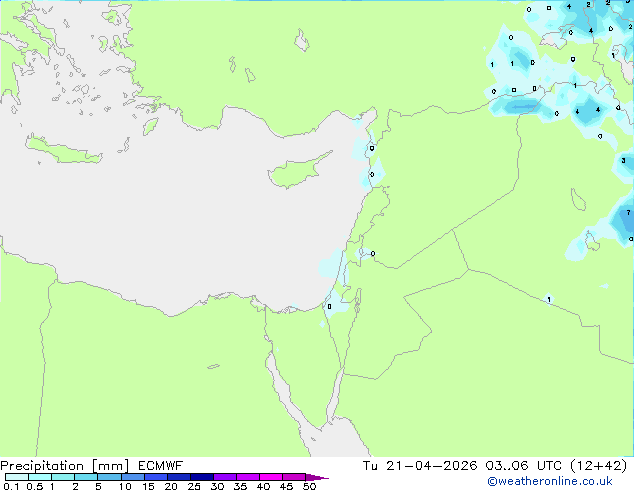Click the 'Precipitation [mm]' title text

coord(65,466)
